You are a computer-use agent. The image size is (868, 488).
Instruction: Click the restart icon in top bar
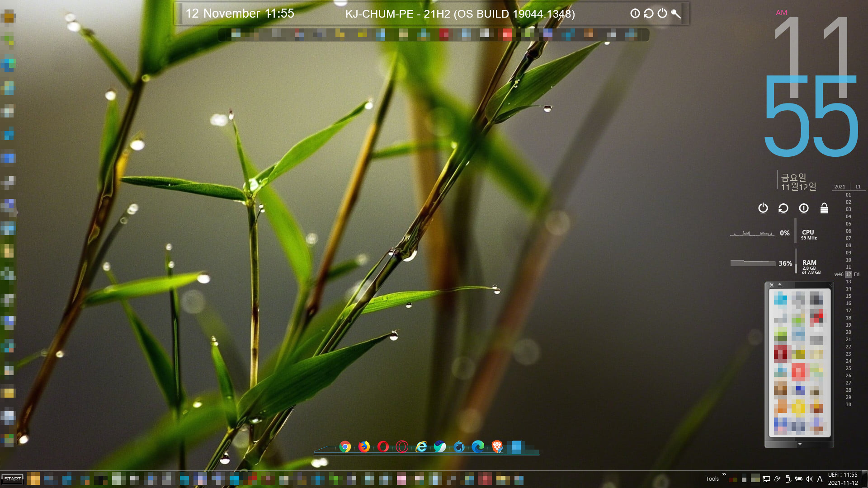[649, 14]
